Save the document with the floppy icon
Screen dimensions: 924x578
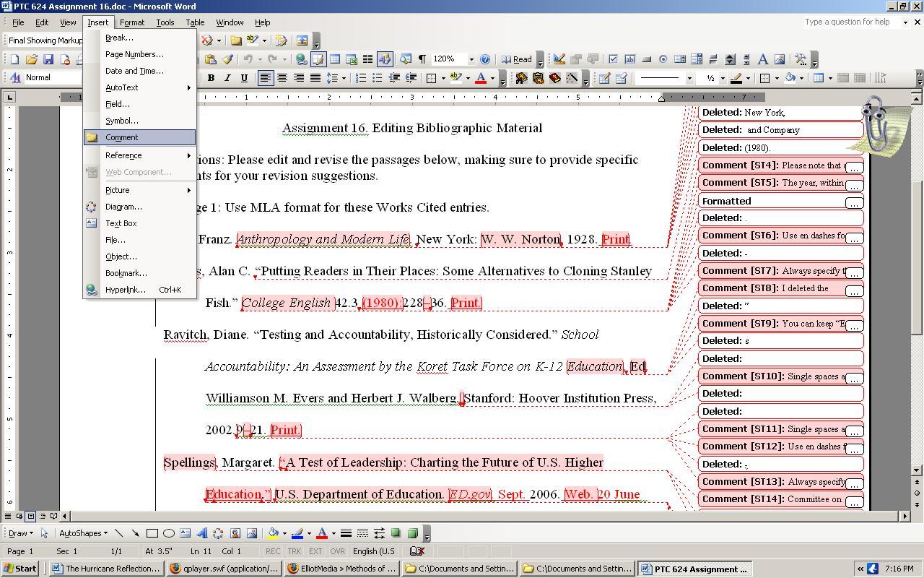pos(48,59)
